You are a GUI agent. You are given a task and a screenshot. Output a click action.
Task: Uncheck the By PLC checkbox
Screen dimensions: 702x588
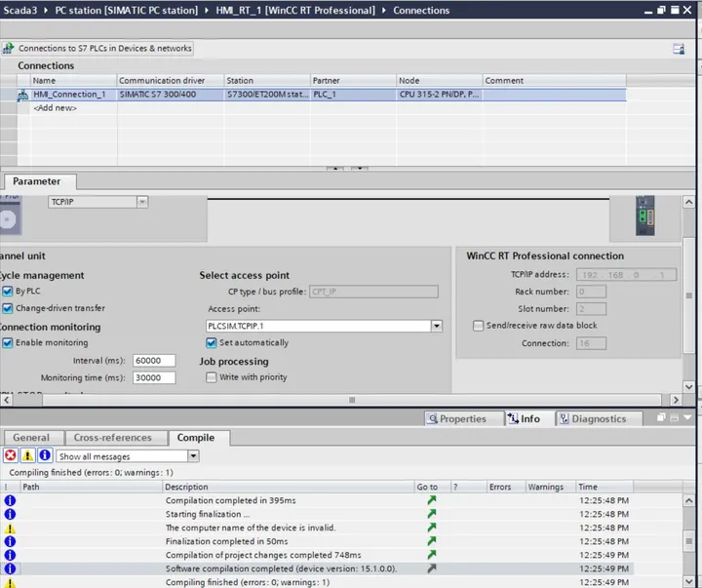(7, 292)
